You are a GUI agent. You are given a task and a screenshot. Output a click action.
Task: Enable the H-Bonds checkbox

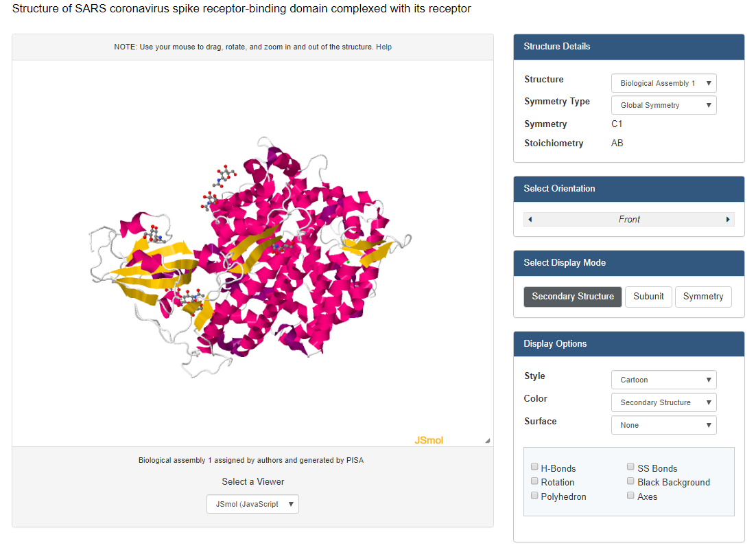(535, 468)
